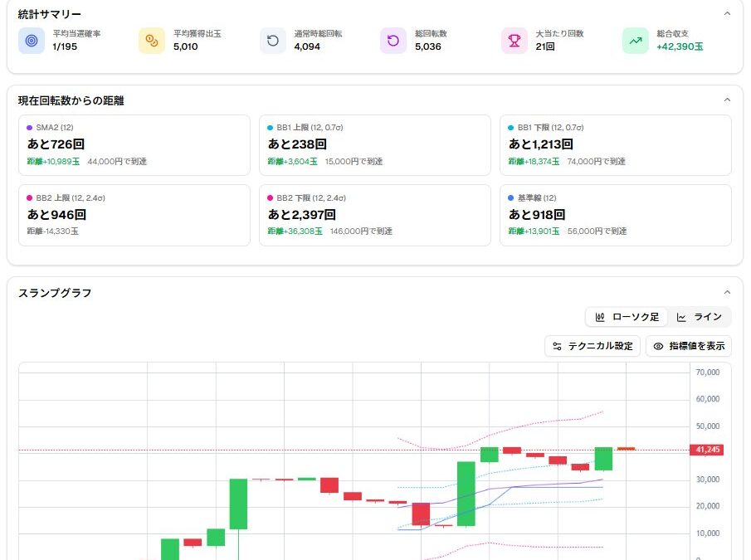Image resolution: width=751 pixels, height=560 pixels.
Task: Click 距離-14,330玉 text
Action: click(52, 231)
